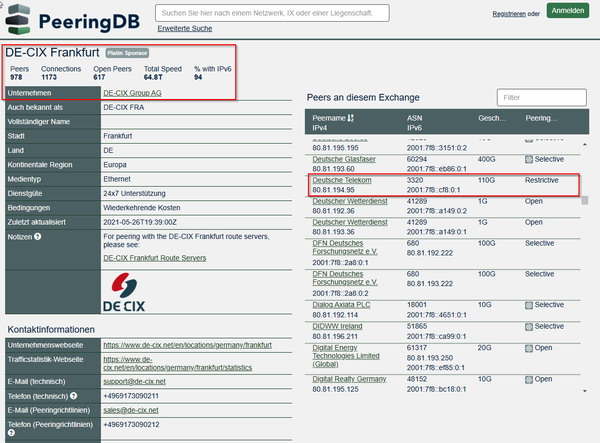Open Dialog Axiata PLC peer link
The width and height of the screenshot is (600, 443).
click(341, 305)
